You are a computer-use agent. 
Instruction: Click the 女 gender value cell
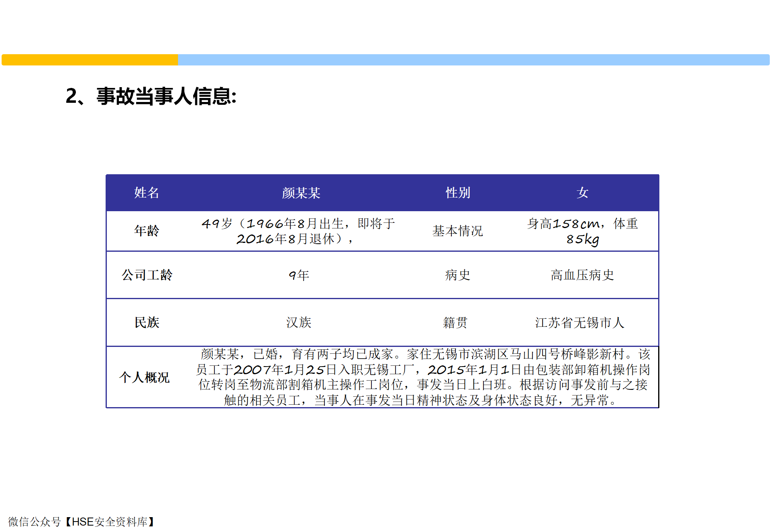coord(582,193)
